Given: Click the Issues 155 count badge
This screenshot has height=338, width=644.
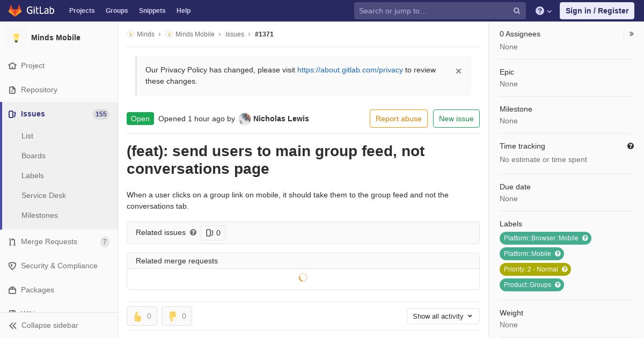Looking at the screenshot, I should click(x=101, y=114).
